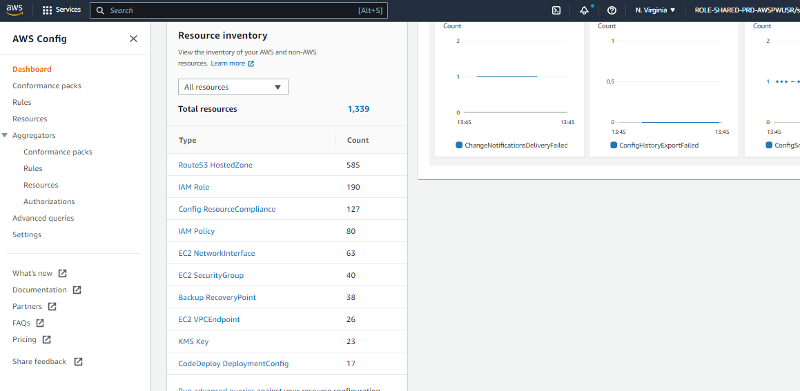The width and height of the screenshot is (800, 391).
Task: Open the AWS home logo
Action: pyautogui.click(x=13, y=10)
